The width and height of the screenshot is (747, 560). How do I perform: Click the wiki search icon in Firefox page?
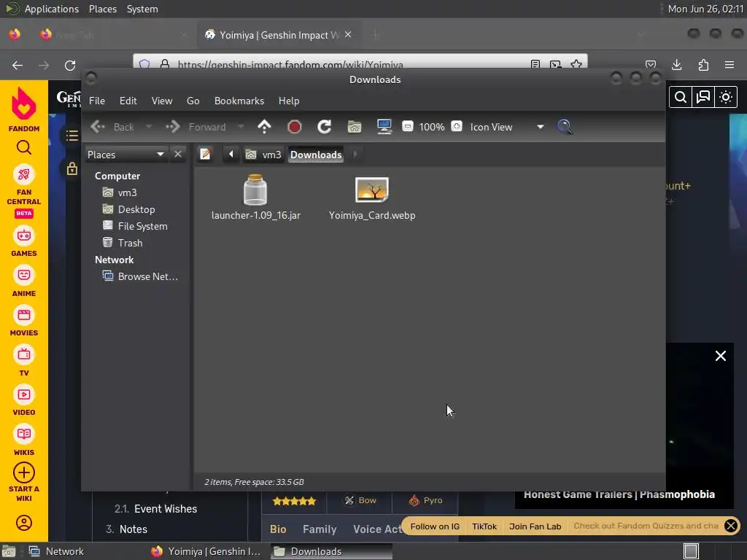tap(681, 97)
